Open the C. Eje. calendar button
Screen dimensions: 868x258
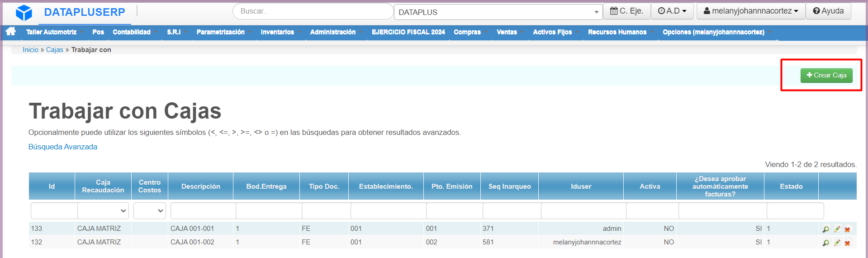click(x=626, y=11)
